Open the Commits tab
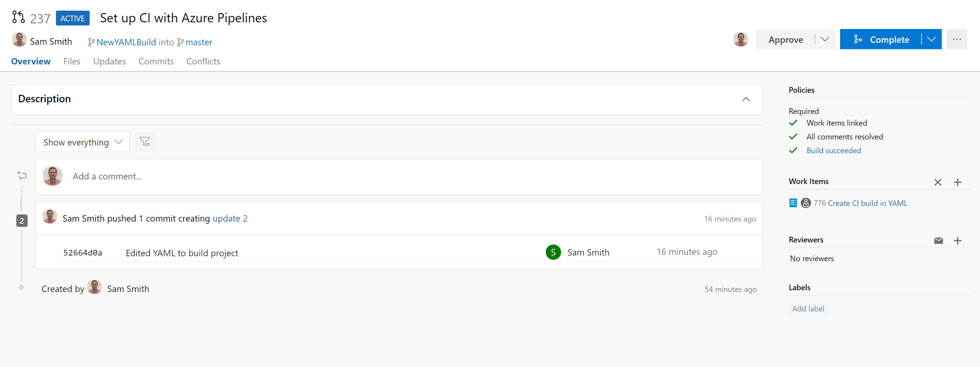The width and height of the screenshot is (980, 367). click(x=155, y=61)
